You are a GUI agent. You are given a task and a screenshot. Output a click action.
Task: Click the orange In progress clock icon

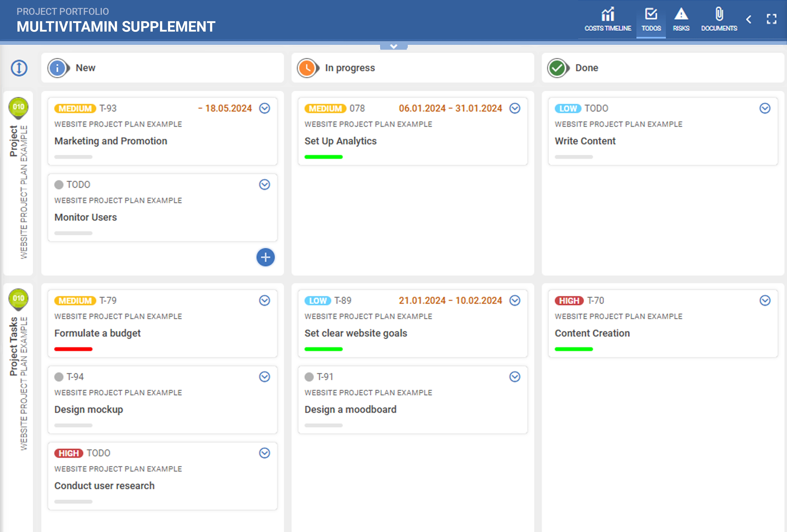pos(307,68)
